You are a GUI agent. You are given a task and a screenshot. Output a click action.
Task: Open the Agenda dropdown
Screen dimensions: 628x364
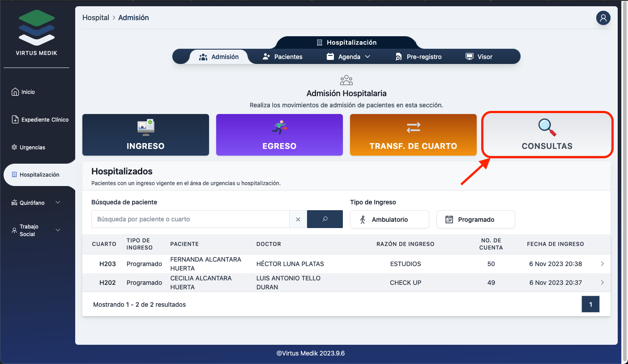(349, 57)
